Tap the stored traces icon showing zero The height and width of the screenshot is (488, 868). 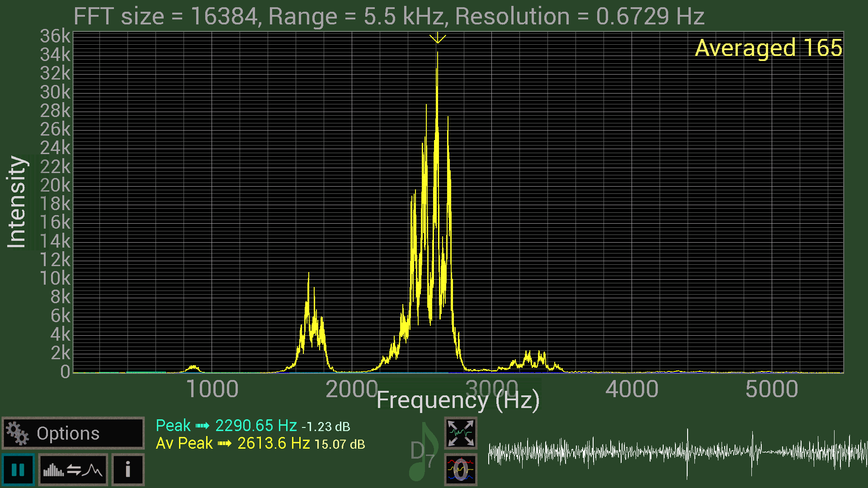coord(460,470)
